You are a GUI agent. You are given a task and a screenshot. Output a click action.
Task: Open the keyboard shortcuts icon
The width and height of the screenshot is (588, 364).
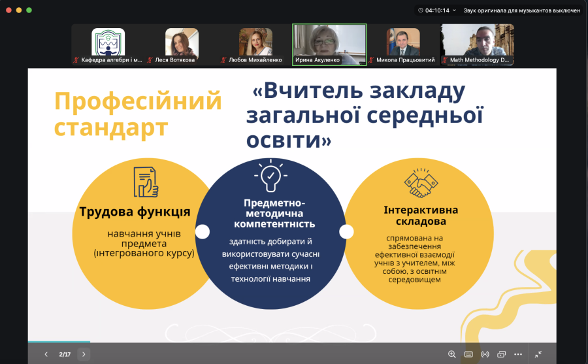[x=468, y=354]
